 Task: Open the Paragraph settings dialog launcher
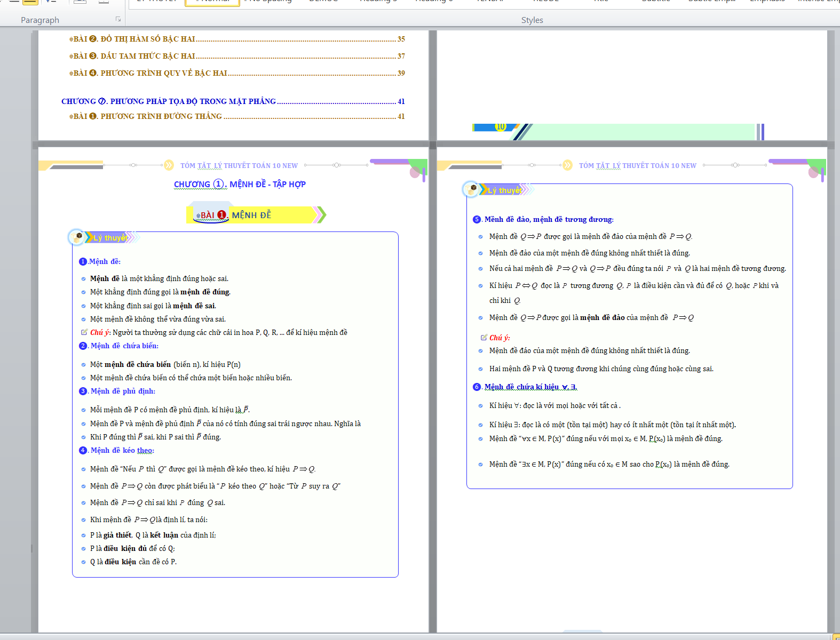[118, 19]
